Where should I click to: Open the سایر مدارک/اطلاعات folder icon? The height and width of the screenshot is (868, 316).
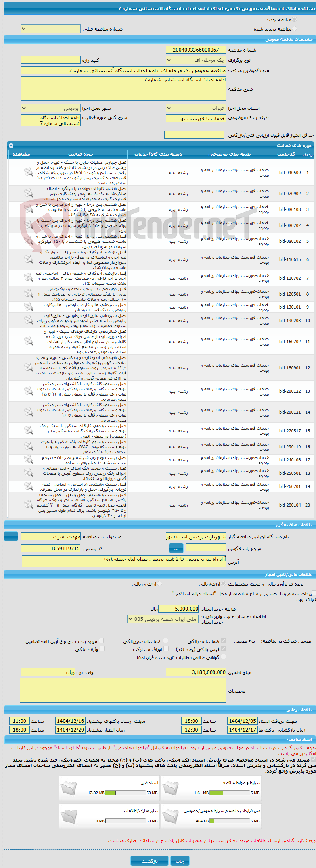pos(69,816)
